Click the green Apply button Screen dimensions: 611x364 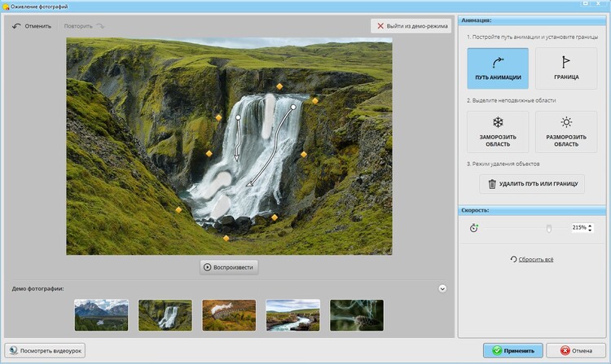(512, 350)
